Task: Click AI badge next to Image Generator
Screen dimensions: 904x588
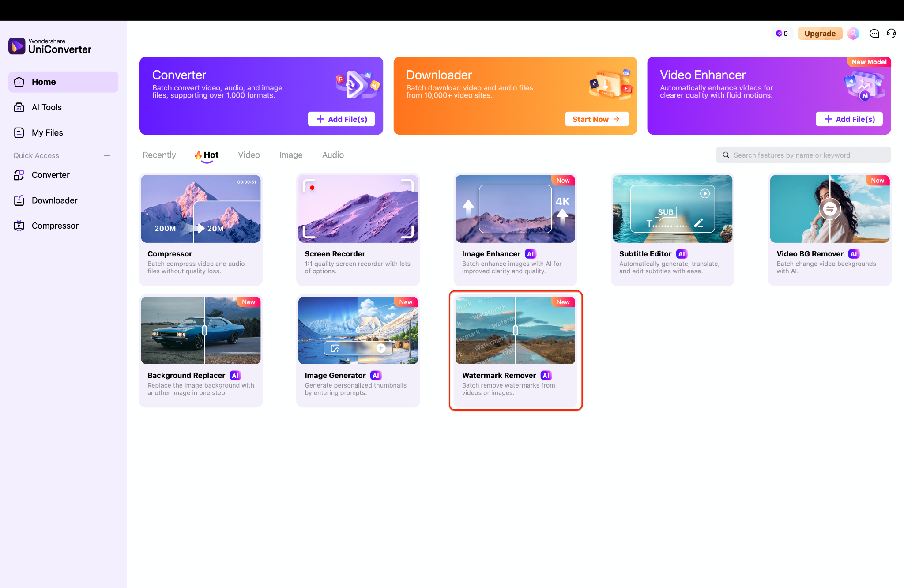Action: coord(376,376)
